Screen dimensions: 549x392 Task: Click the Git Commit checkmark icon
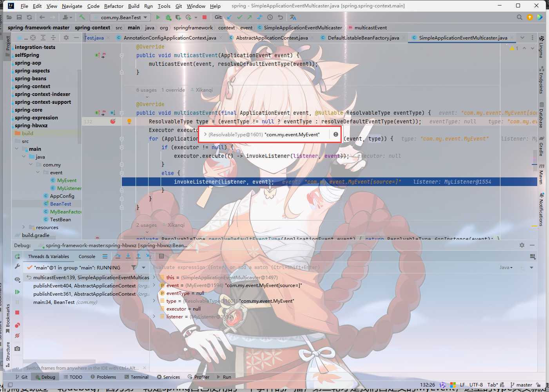click(239, 17)
